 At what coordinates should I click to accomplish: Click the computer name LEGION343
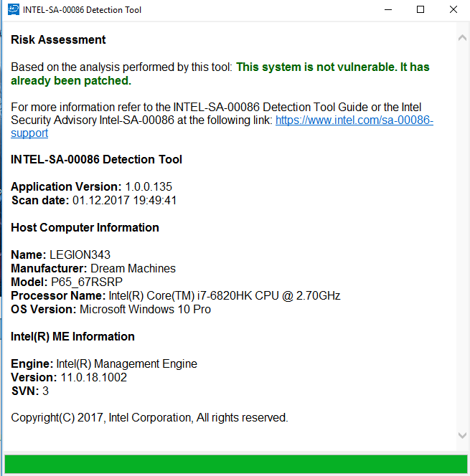click(x=80, y=254)
